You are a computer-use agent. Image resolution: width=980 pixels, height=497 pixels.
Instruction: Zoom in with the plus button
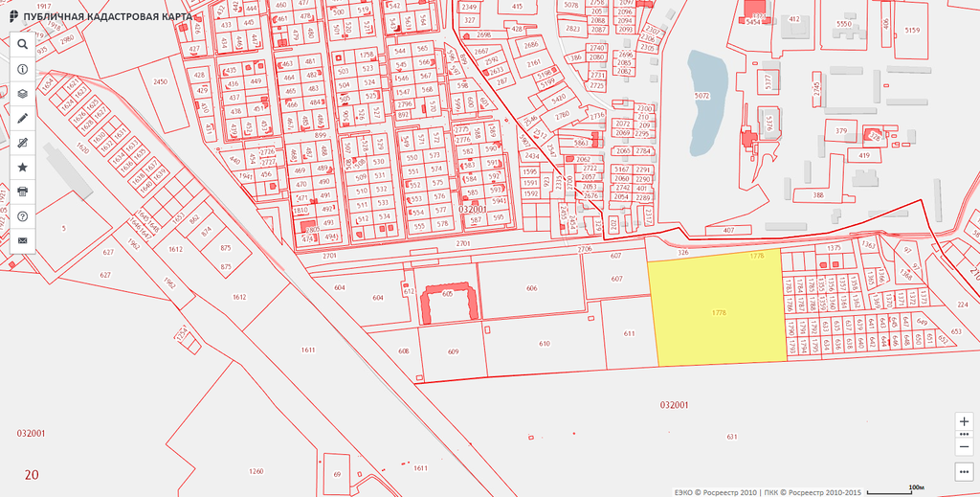tap(964, 421)
